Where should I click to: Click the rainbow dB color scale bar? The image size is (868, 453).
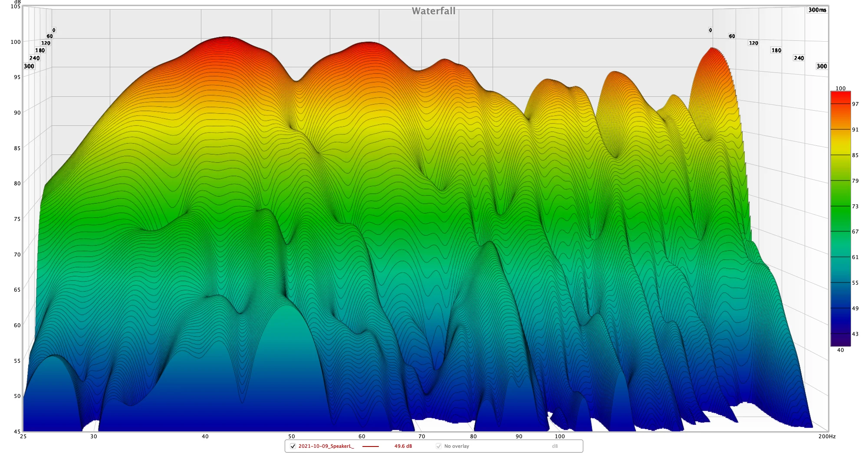coord(841,219)
